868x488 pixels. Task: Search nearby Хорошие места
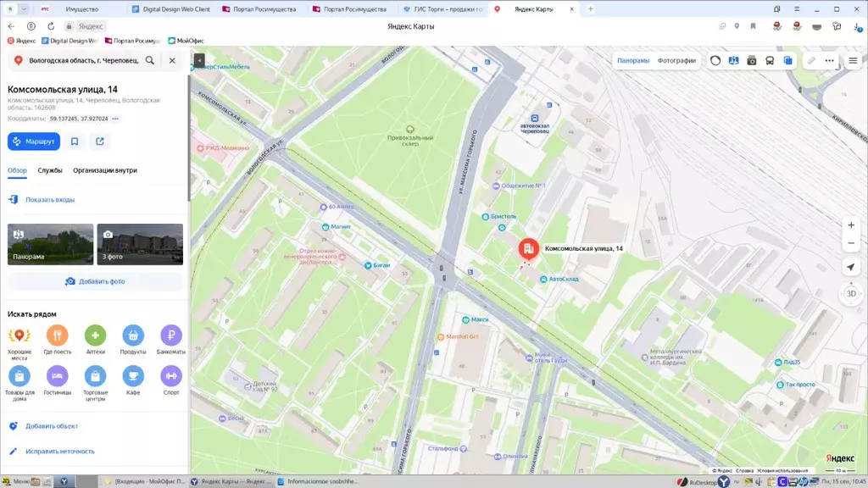pos(19,343)
